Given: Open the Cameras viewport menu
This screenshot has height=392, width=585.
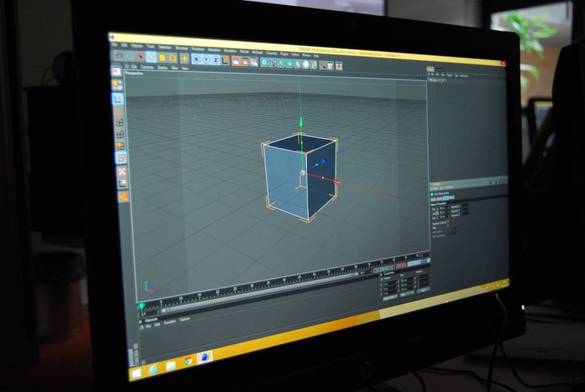Looking at the screenshot, I should (x=147, y=67).
